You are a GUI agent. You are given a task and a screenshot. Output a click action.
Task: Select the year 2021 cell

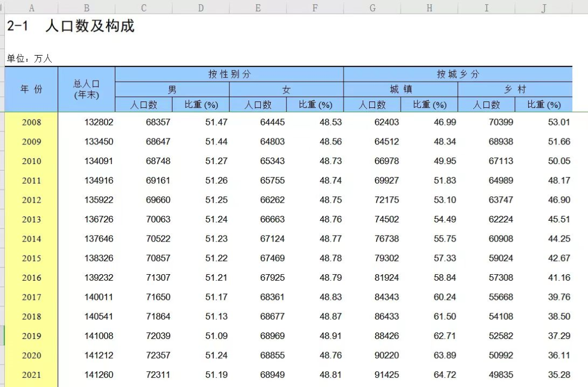(31, 375)
